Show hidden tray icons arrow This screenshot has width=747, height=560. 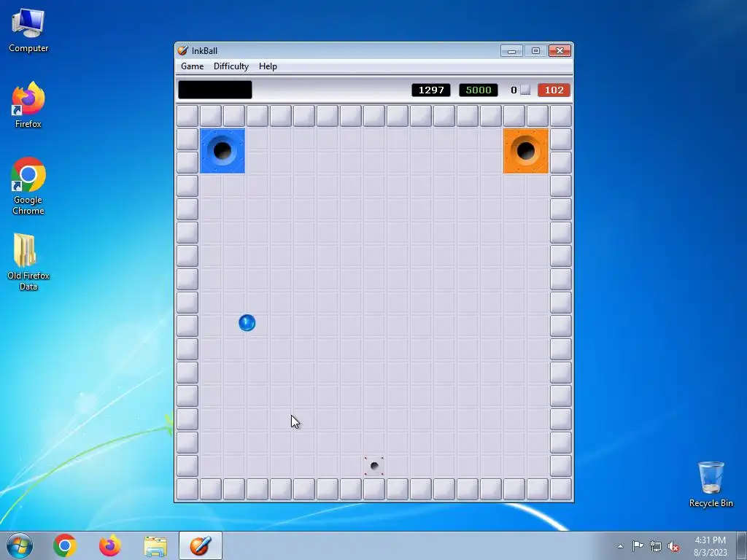pos(620,546)
